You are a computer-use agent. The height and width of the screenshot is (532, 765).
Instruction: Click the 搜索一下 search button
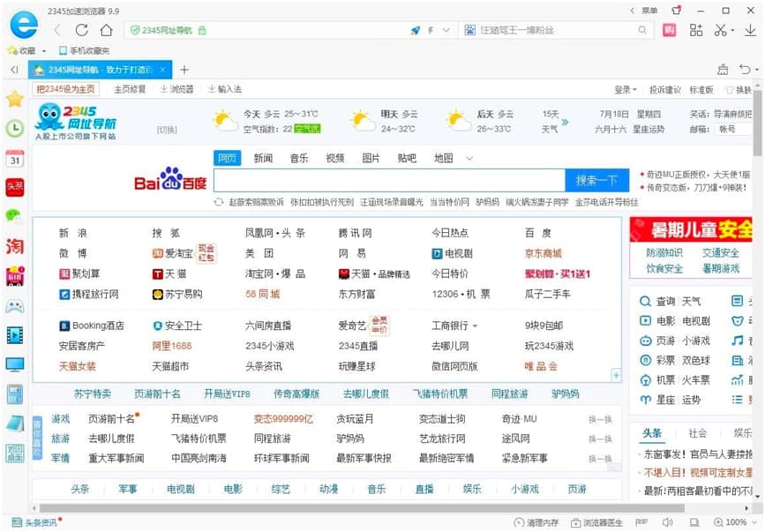[596, 180]
